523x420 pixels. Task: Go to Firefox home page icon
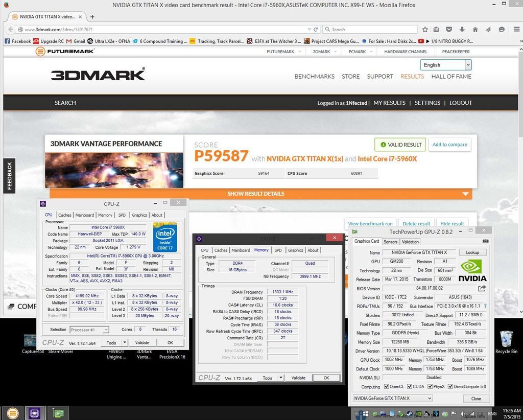[476, 29]
